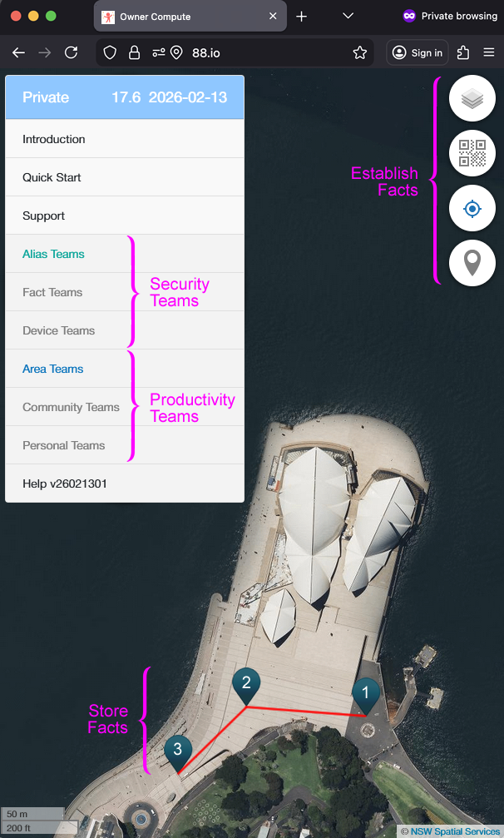Bookmark the page with the star icon
The image size is (504, 838).
click(x=360, y=52)
